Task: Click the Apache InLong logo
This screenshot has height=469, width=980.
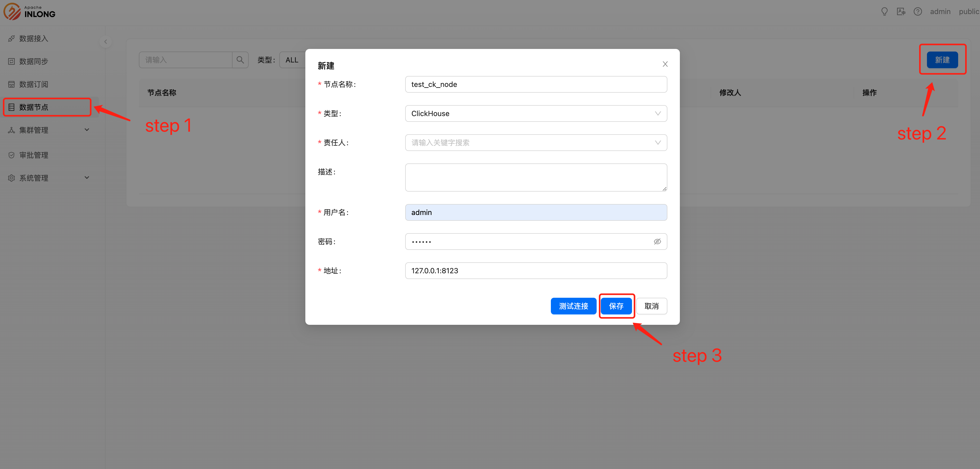Action: [x=30, y=11]
